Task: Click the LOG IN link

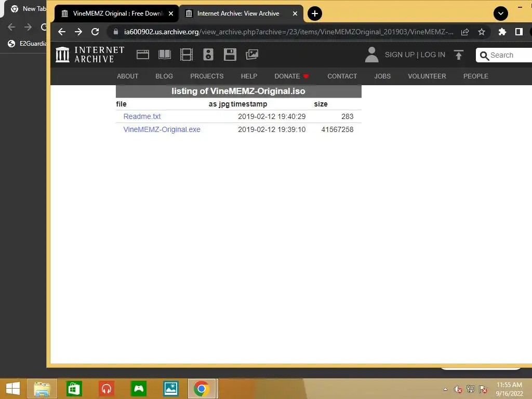Action: pos(433,55)
